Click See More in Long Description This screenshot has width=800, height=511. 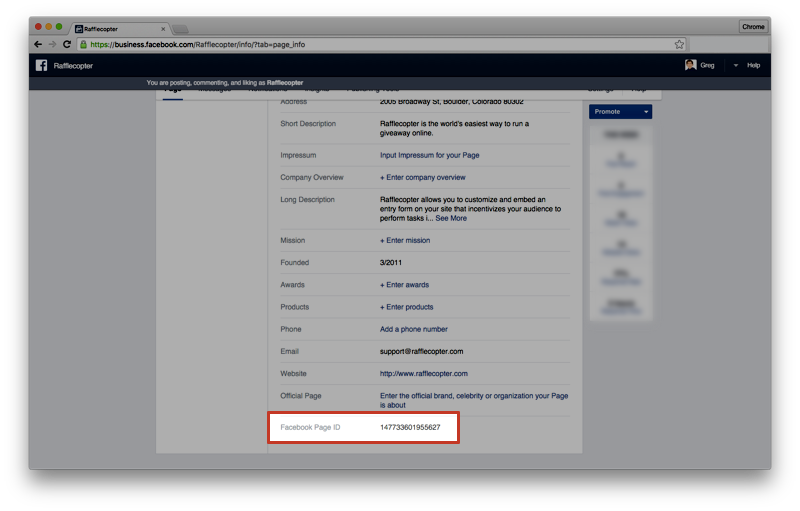(x=451, y=218)
